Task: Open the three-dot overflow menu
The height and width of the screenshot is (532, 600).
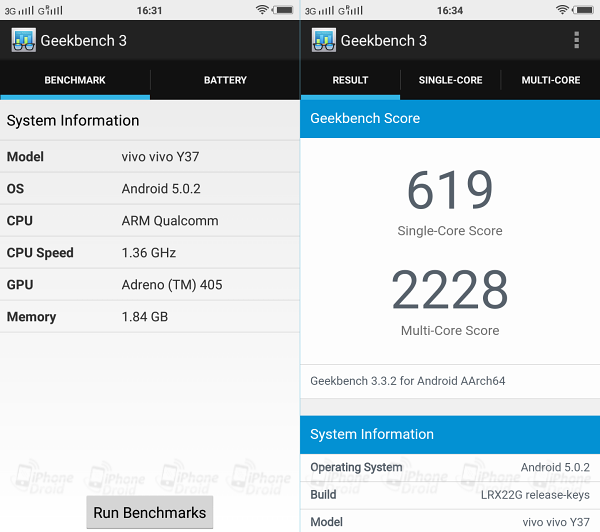Action: (576, 40)
